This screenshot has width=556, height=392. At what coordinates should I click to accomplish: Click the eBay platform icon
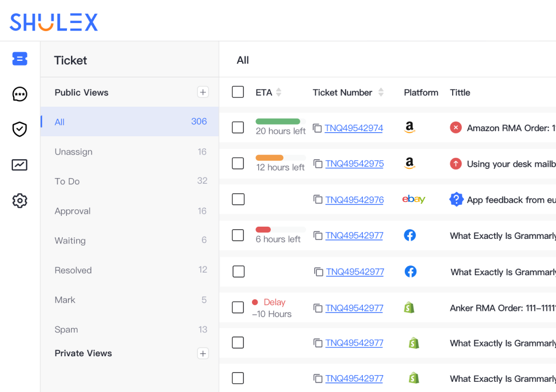click(x=413, y=200)
